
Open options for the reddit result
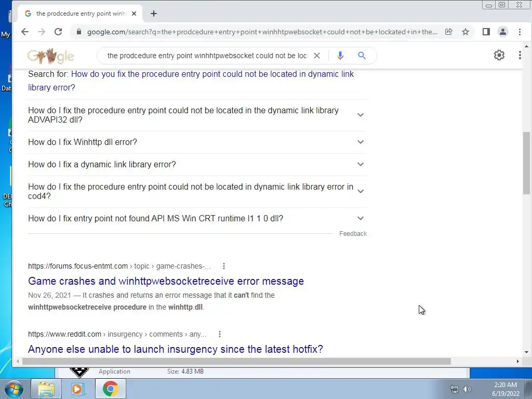coord(220,334)
